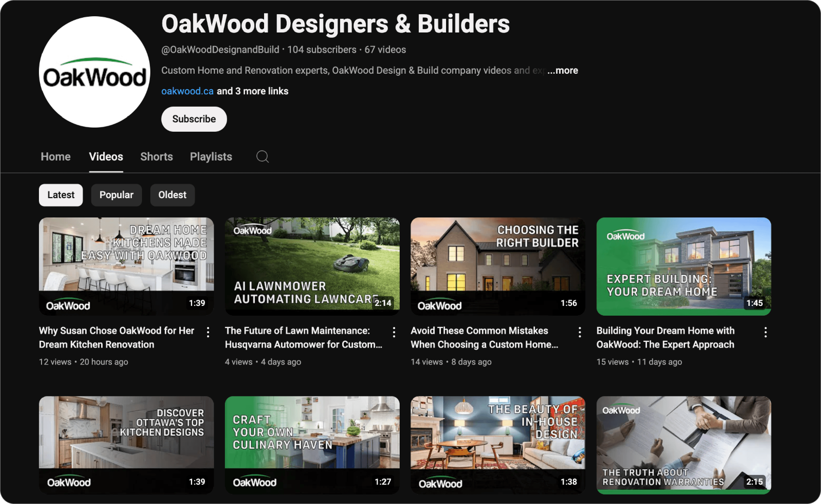Show the 'and 3 more links' list
The height and width of the screenshot is (504, 821).
pyautogui.click(x=252, y=91)
